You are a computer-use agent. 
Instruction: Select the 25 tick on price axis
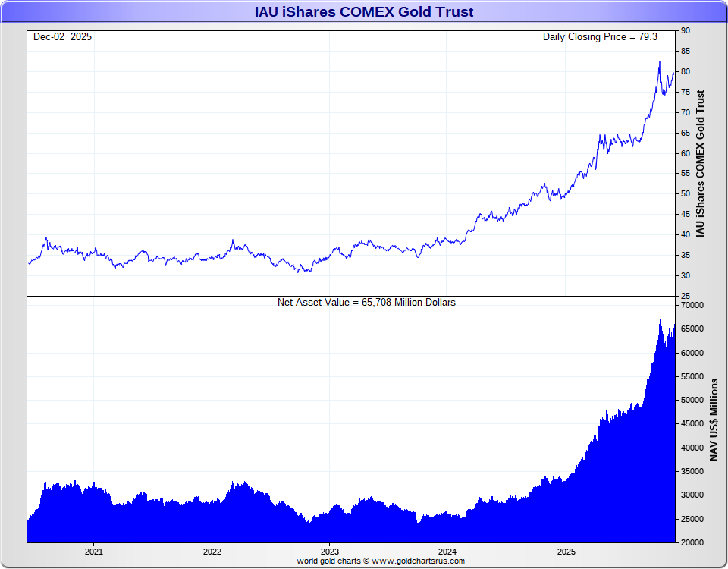pos(685,296)
